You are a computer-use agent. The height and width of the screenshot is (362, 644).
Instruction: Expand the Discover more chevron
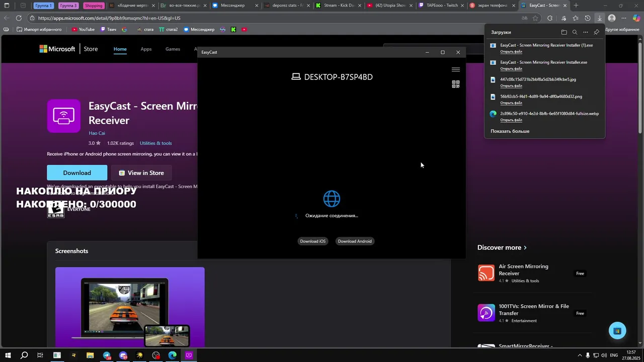[525, 247]
